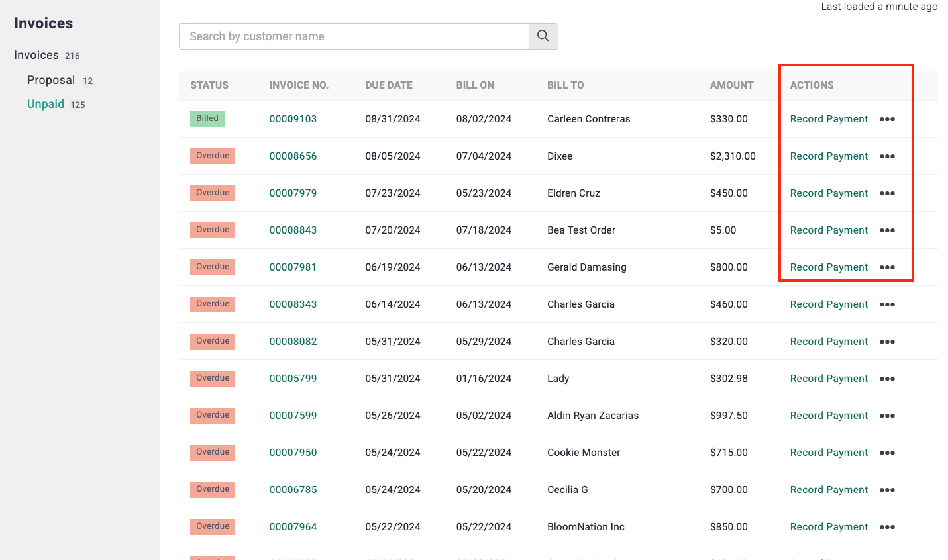Image resolution: width=948 pixels, height=560 pixels.
Task: Select the Invoices section in sidebar
Action: [x=36, y=55]
